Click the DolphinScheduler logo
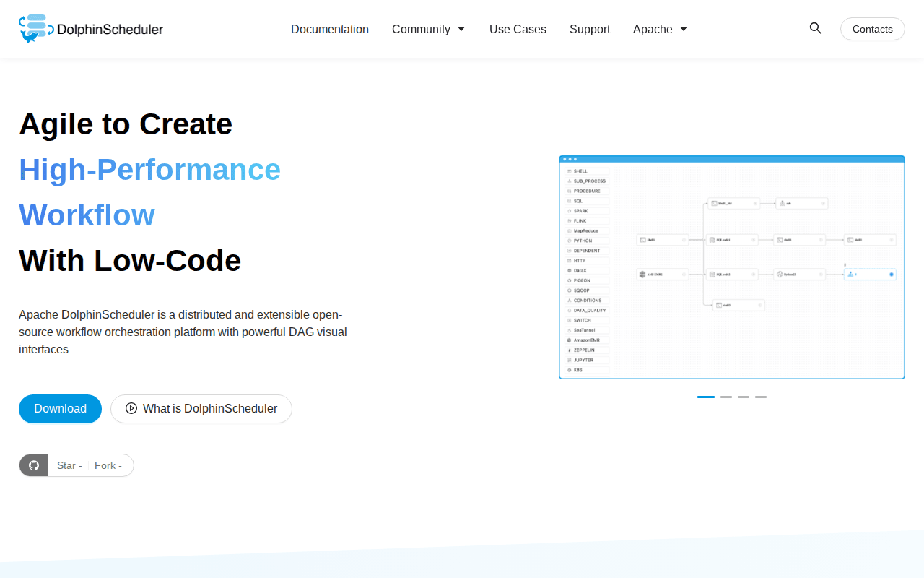The height and width of the screenshot is (578, 924). (x=91, y=28)
